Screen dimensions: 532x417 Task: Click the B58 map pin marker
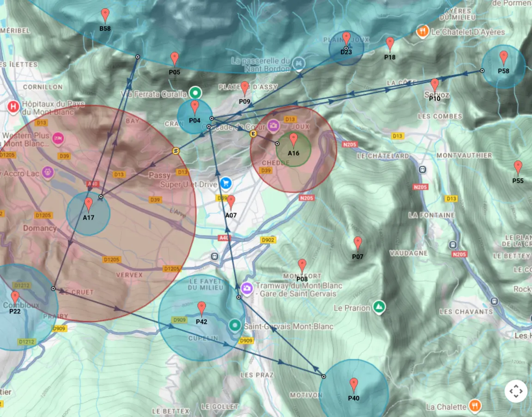105,16
